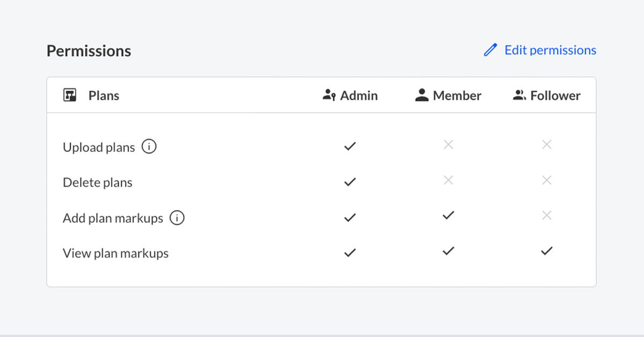Click the Edit permissions pencil icon
This screenshot has height=337, width=644.
pyautogui.click(x=490, y=50)
